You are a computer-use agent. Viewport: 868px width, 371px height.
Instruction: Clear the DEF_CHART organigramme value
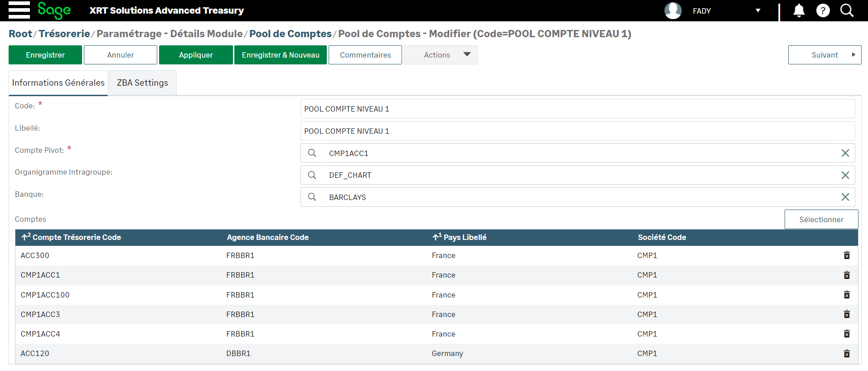(x=845, y=175)
